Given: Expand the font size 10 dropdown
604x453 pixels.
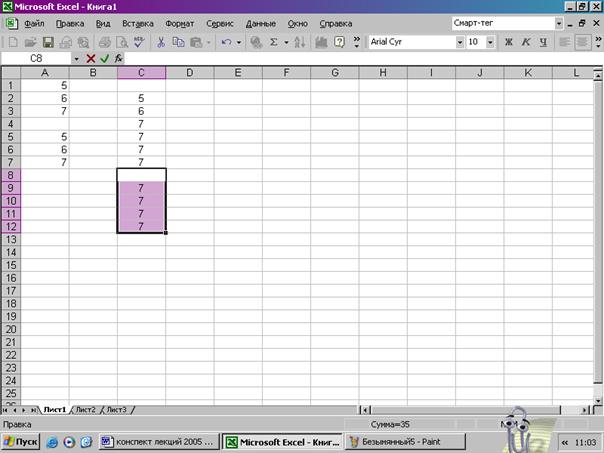Looking at the screenshot, I should point(490,42).
